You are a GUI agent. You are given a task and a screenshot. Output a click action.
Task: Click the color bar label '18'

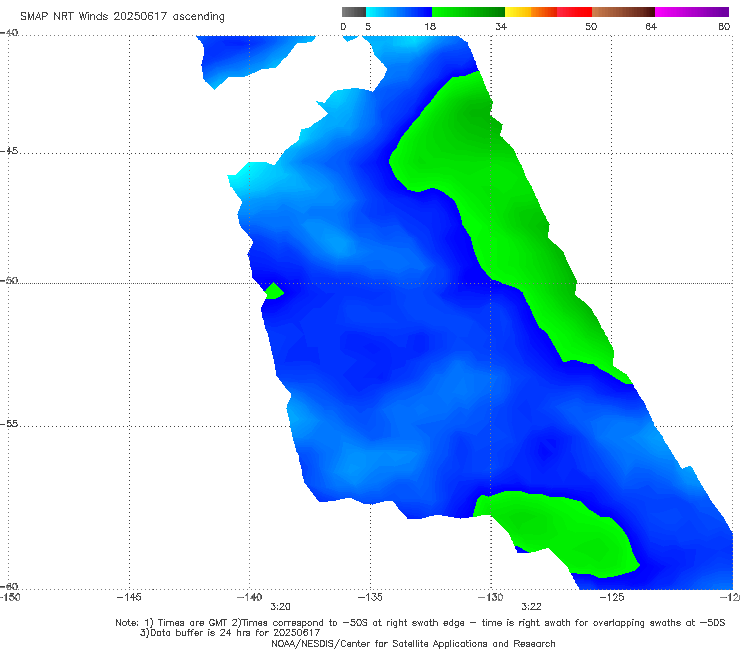pyautogui.click(x=430, y=26)
